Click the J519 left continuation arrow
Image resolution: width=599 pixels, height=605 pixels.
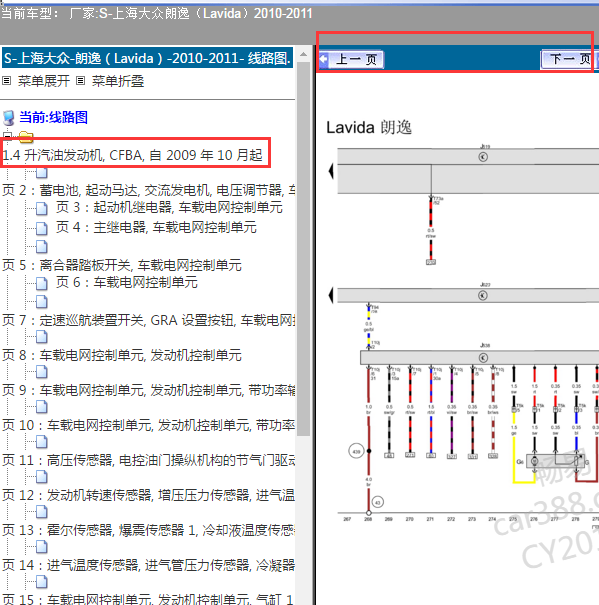(x=331, y=171)
